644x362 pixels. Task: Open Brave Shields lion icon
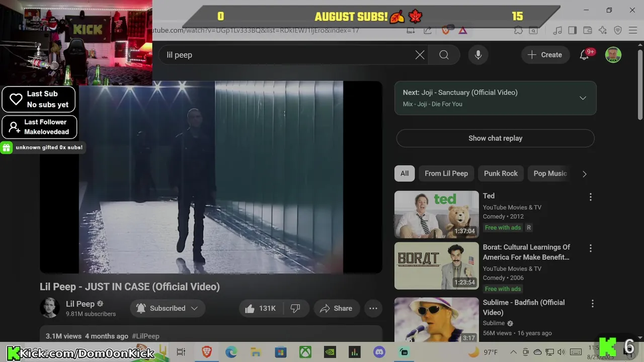445,30
